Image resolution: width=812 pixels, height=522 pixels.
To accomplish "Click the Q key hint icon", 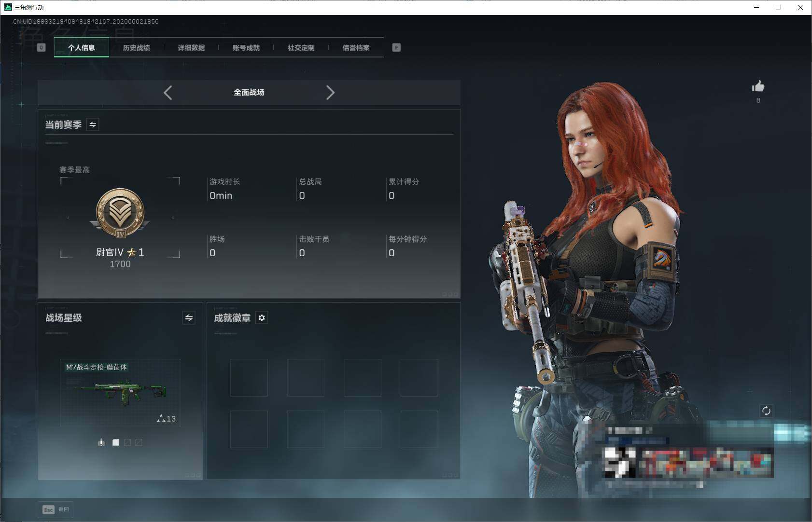I will [41, 48].
